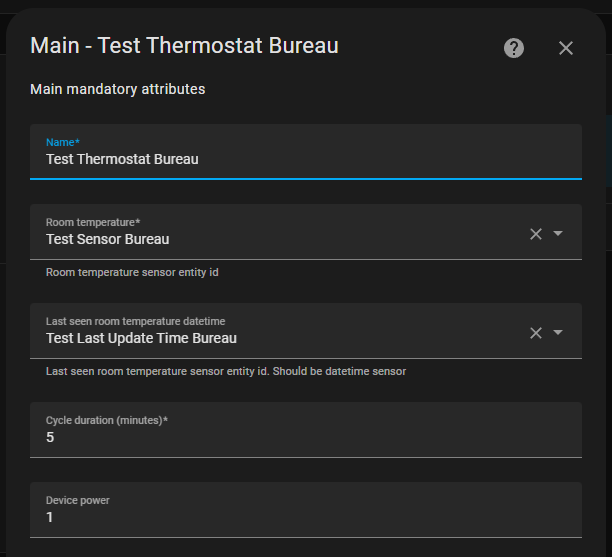This screenshot has width=612, height=557.
Task: Expand the Room temperature dropdown arrow
Action: point(558,233)
